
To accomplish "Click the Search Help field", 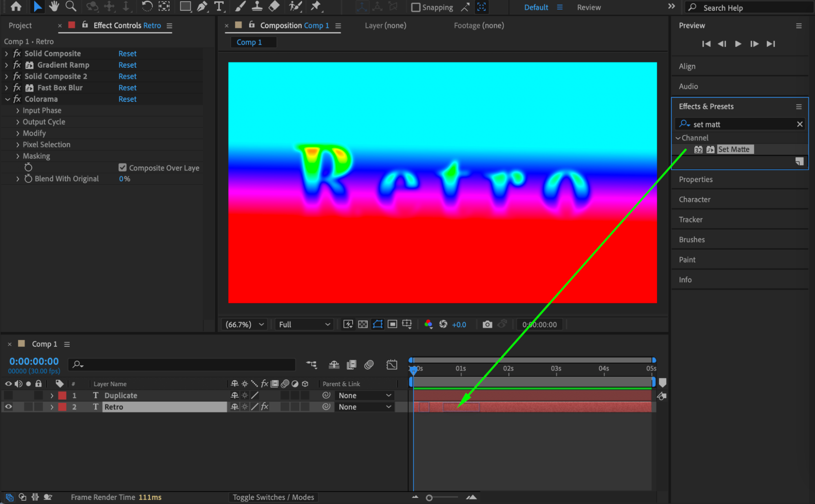I will click(x=749, y=7).
